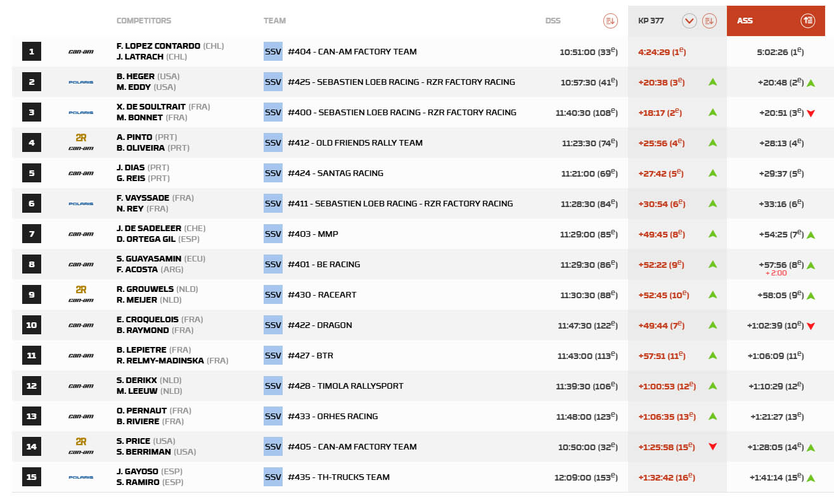Click position number 10 badge
The height and width of the screenshot is (504, 834).
[31, 325]
